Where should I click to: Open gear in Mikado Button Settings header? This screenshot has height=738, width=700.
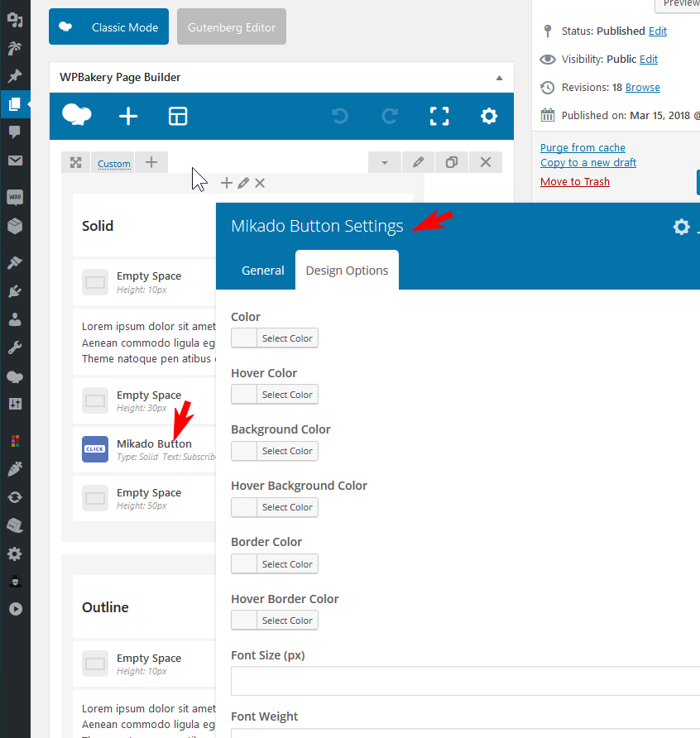[x=681, y=227]
